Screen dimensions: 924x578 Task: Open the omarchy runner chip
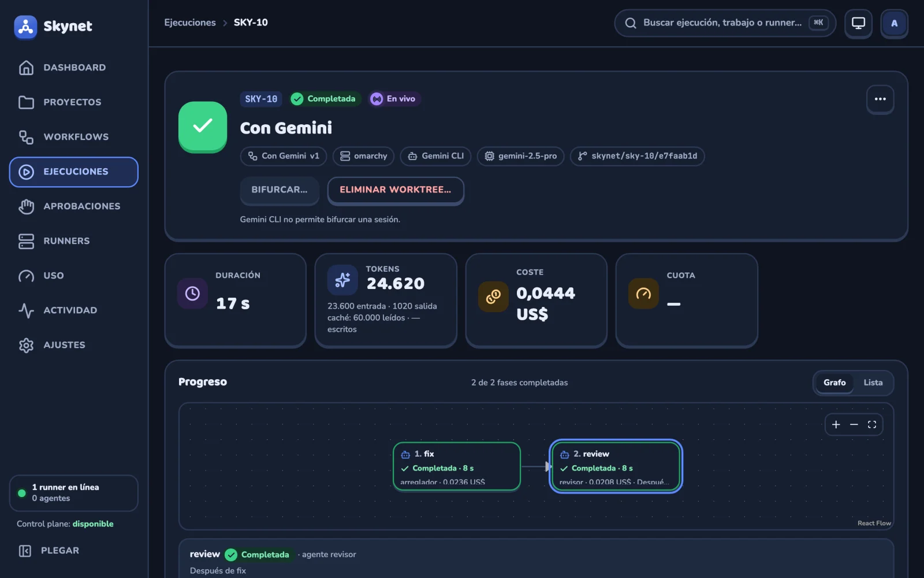pyautogui.click(x=363, y=156)
